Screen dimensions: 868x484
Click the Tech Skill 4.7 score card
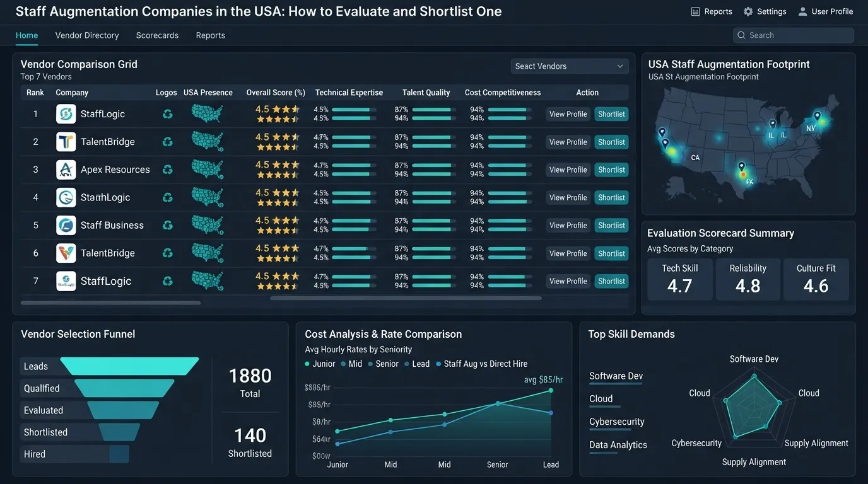click(679, 279)
